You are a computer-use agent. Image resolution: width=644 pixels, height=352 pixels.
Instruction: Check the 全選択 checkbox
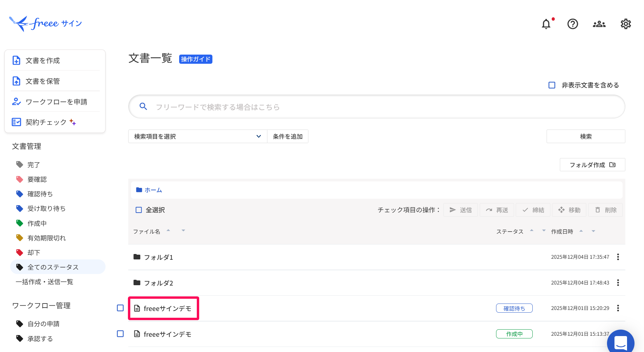tap(139, 210)
